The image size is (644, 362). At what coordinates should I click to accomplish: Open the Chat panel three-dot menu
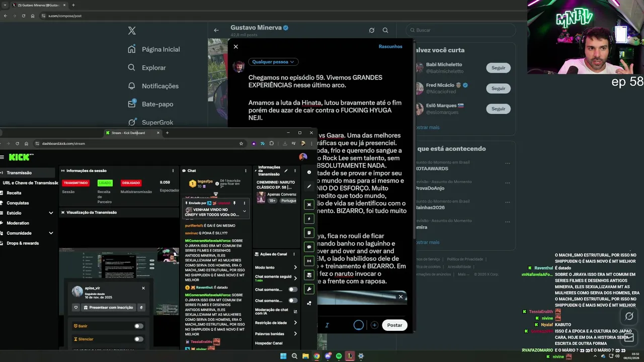pyautogui.click(x=245, y=170)
